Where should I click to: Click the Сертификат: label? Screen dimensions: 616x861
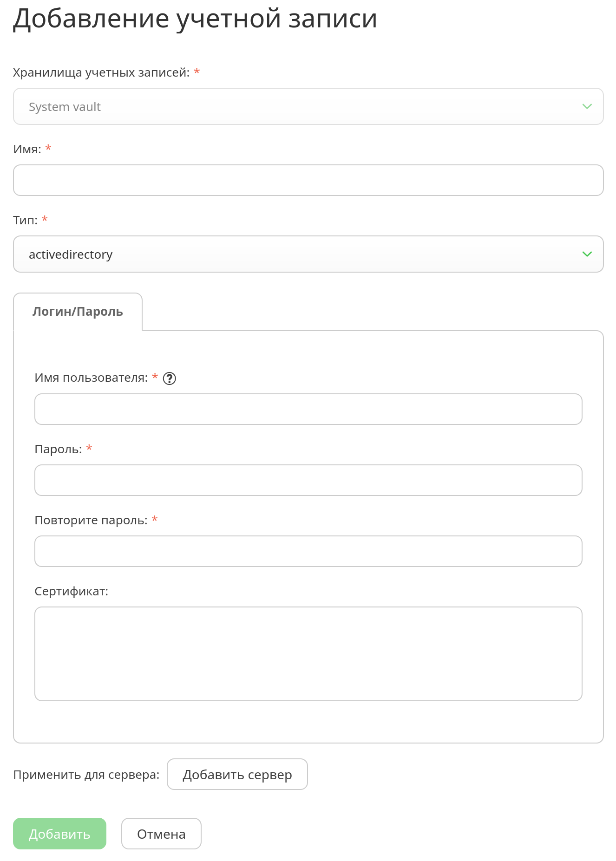pos(71,591)
